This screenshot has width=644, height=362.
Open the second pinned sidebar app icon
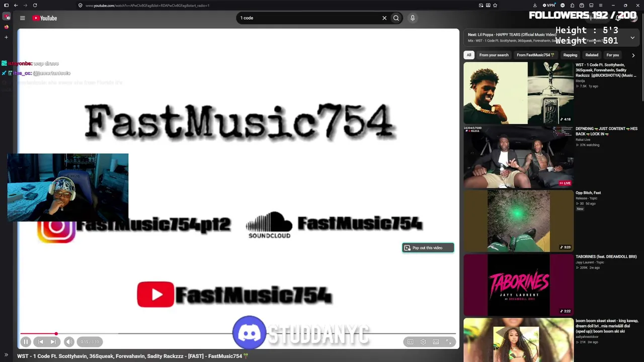tap(7, 27)
